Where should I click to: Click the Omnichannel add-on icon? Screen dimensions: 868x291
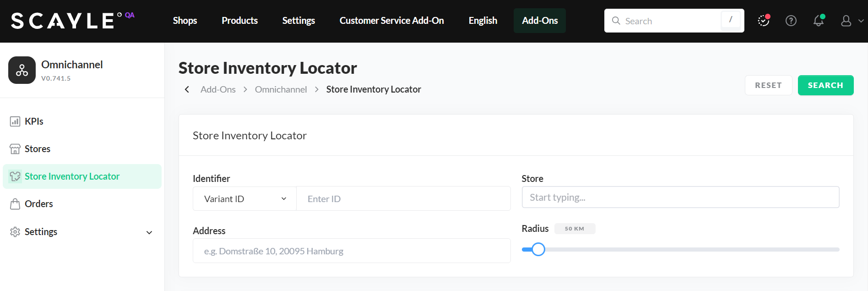click(22, 70)
